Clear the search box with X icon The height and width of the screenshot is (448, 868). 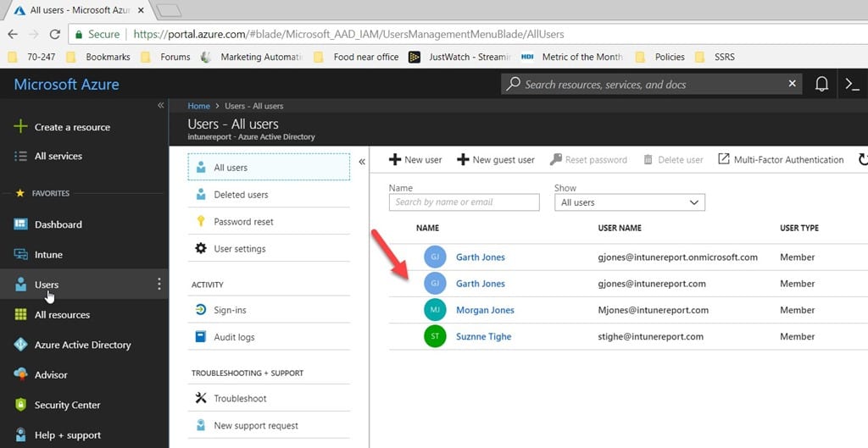(793, 84)
